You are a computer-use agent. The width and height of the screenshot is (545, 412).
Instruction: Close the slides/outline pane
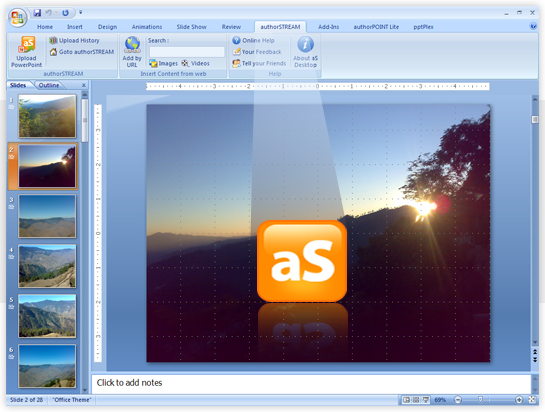tap(84, 85)
